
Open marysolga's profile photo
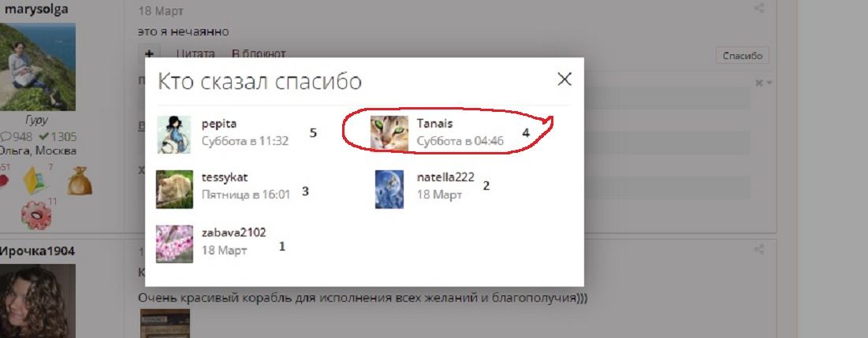(36, 66)
